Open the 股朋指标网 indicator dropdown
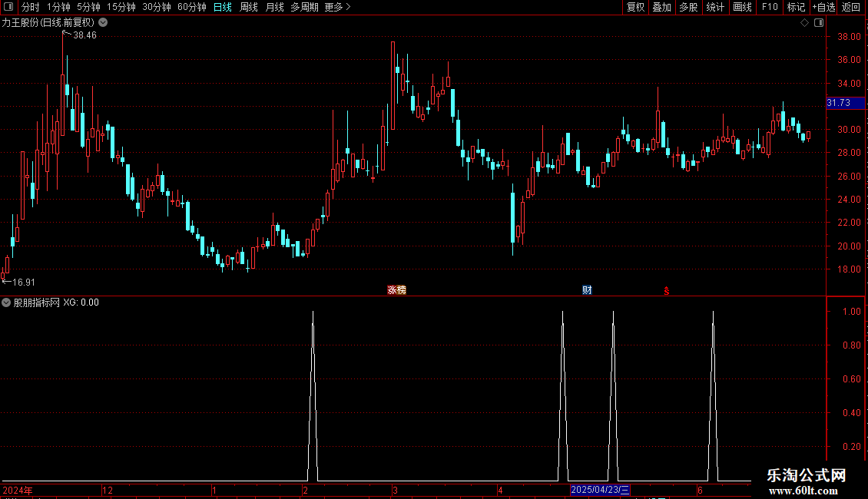The height and width of the screenshot is (499, 868). (x=6, y=302)
